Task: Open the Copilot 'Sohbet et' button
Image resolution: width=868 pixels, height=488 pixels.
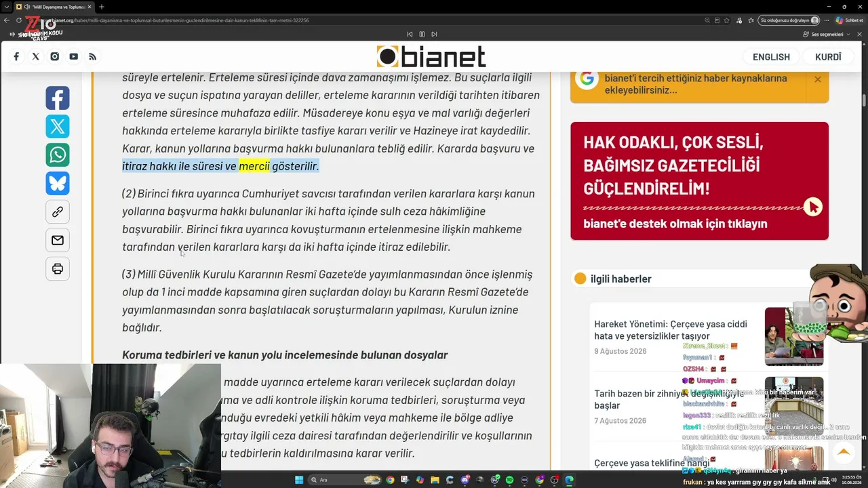Action: (849, 20)
